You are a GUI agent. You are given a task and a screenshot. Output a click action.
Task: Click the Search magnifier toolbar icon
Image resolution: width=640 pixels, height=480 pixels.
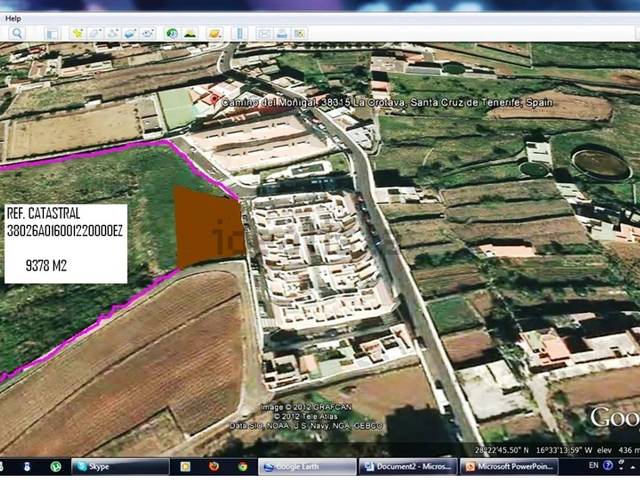17,33
